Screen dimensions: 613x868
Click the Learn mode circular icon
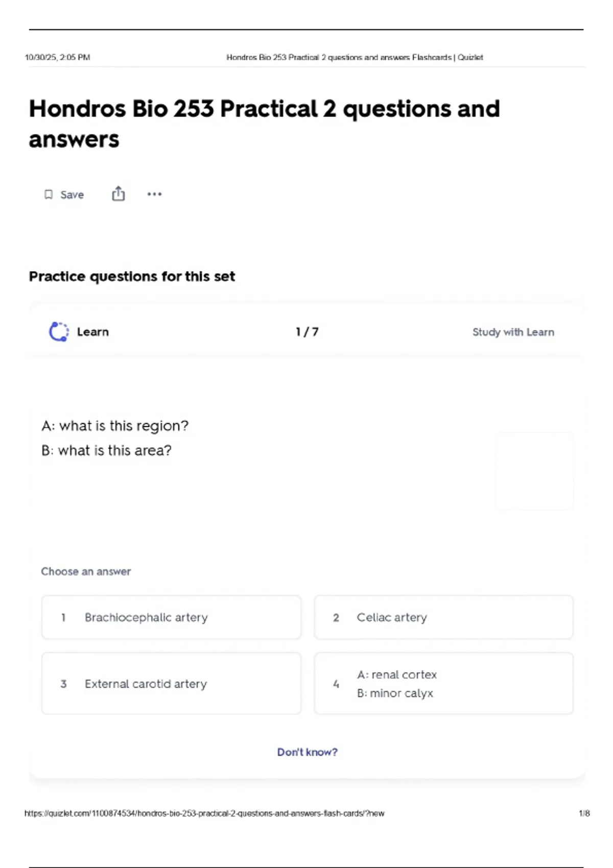[59, 332]
